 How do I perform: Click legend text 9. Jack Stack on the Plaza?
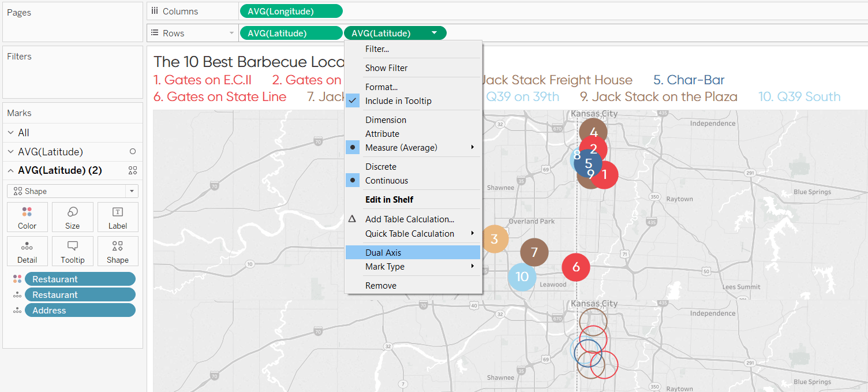click(659, 96)
